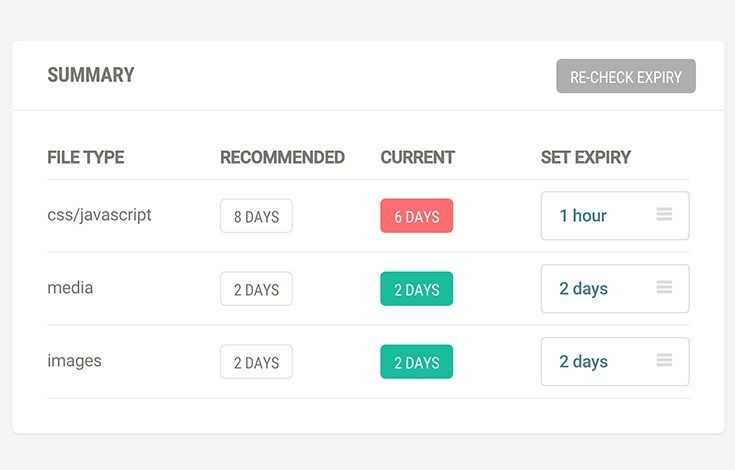Image resolution: width=735 pixels, height=470 pixels.
Task: Click the green 2 DAYS badge for media
Action: point(417,289)
